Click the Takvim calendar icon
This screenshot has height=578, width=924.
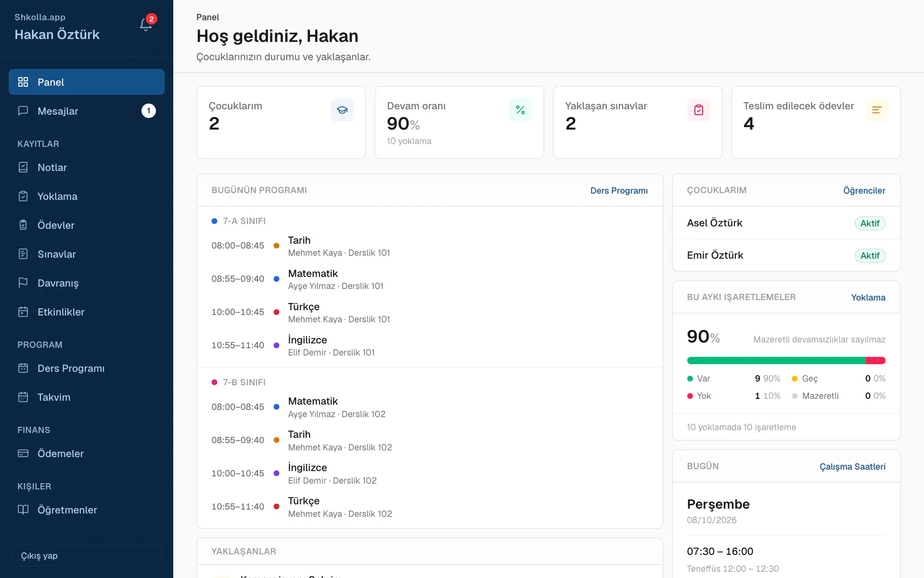(x=23, y=397)
